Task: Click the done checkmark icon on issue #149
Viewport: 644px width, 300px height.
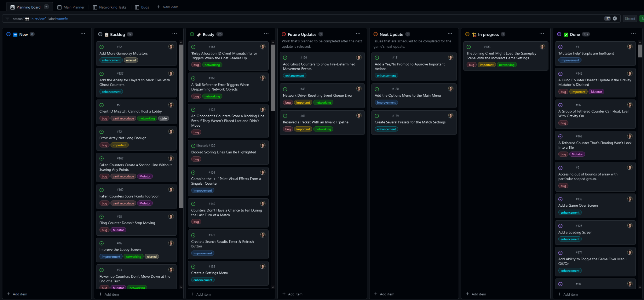Action: click(x=561, y=74)
